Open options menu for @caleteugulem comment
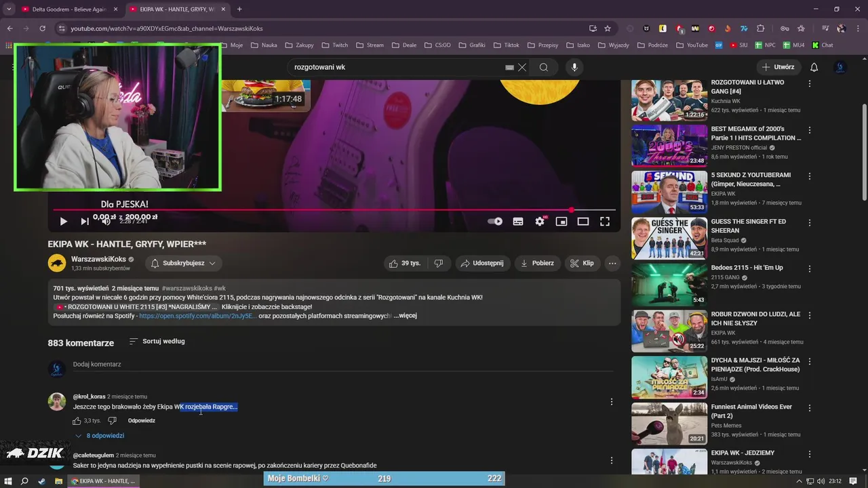This screenshot has width=868, height=488. pos(612,460)
